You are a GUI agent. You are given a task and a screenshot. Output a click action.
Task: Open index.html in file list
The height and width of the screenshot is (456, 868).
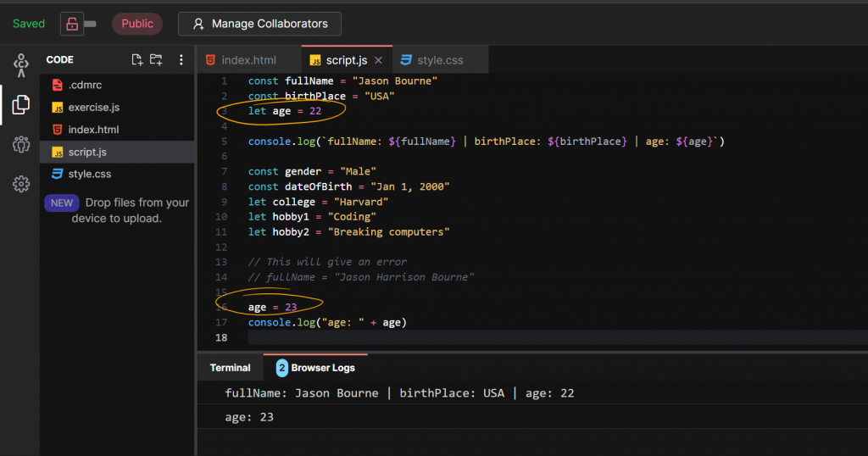pos(117,130)
